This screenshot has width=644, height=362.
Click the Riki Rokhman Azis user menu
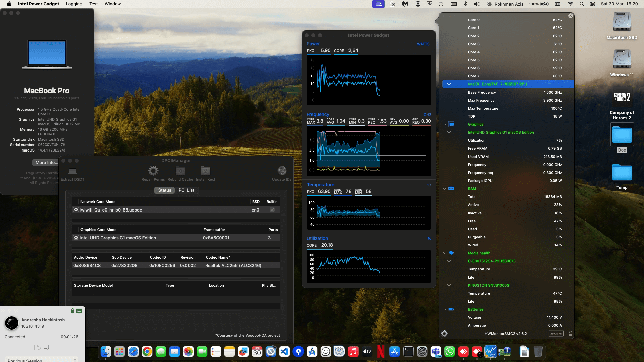[504, 4]
